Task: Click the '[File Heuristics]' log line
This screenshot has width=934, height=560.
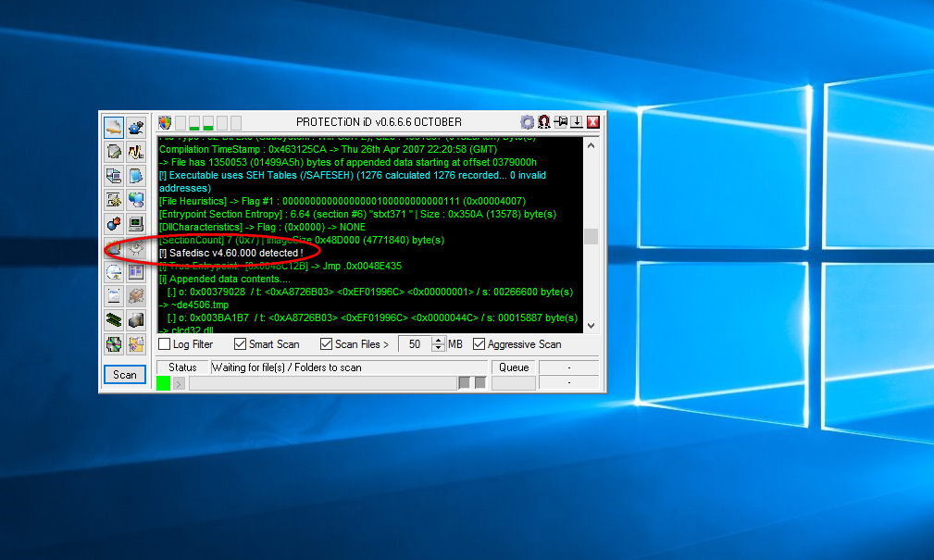Action: [342, 202]
